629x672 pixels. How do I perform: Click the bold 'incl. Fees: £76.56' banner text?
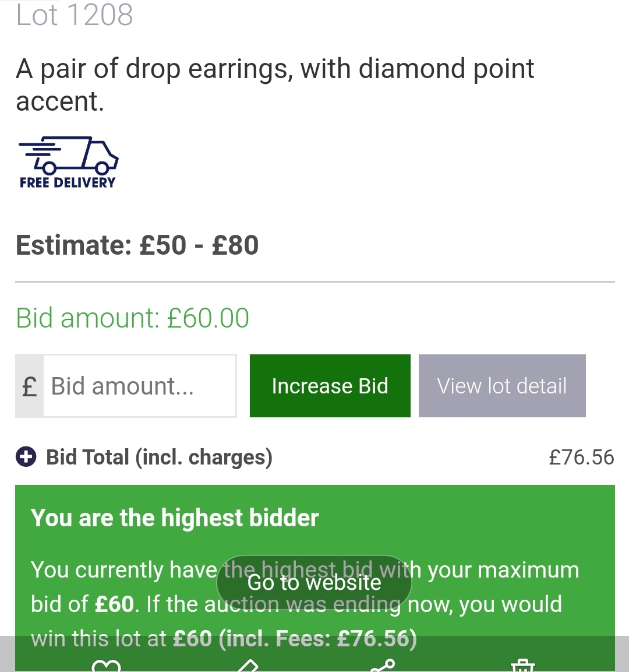tap(317, 639)
